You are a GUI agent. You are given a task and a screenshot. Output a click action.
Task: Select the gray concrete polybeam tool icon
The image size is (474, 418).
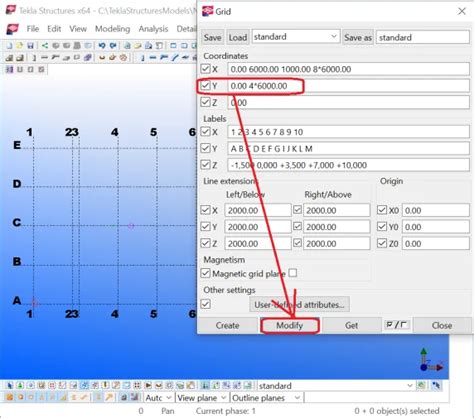coord(55,58)
